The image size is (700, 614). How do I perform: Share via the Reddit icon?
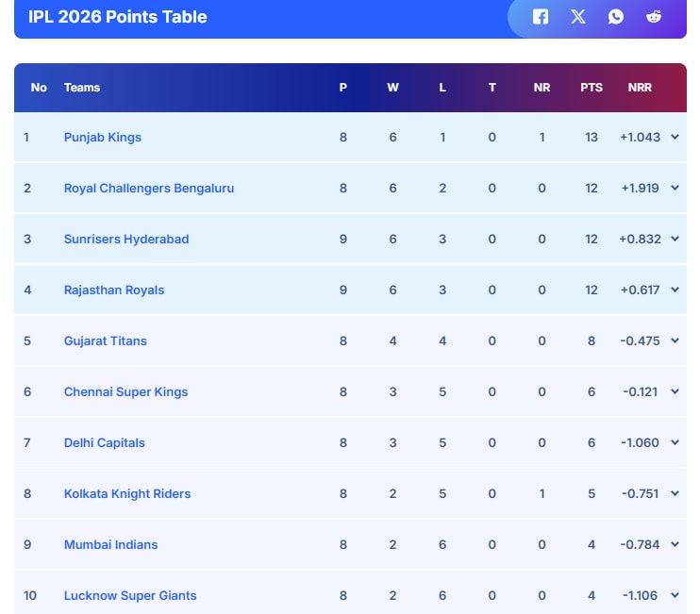point(654,17)
